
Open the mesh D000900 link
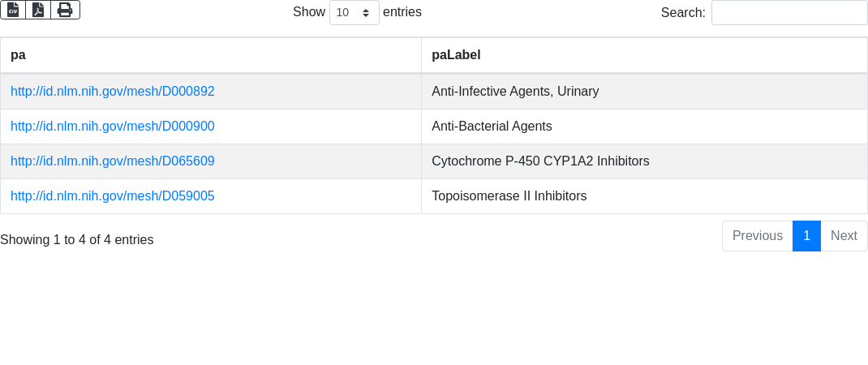(112, 127)
